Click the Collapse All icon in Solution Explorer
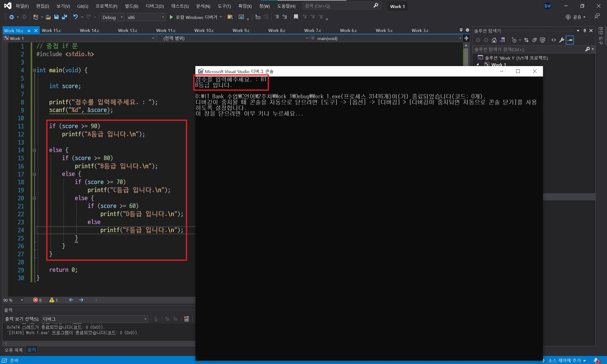 [534, 40]
